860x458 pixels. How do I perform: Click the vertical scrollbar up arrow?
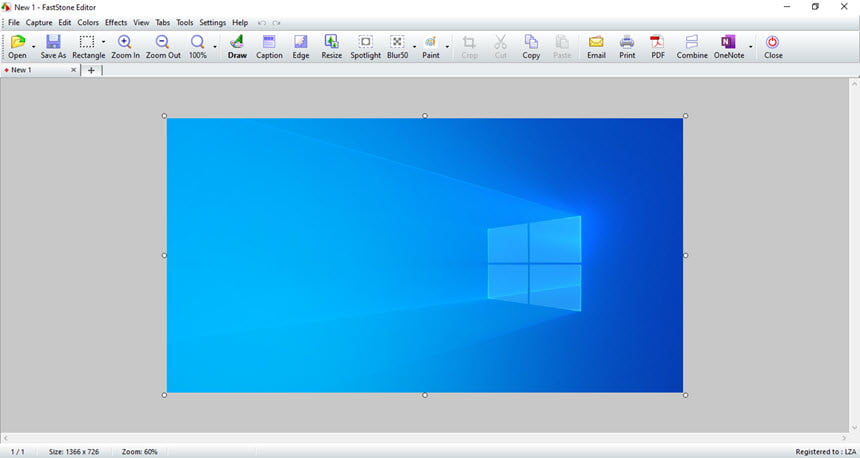pos(855,83)
